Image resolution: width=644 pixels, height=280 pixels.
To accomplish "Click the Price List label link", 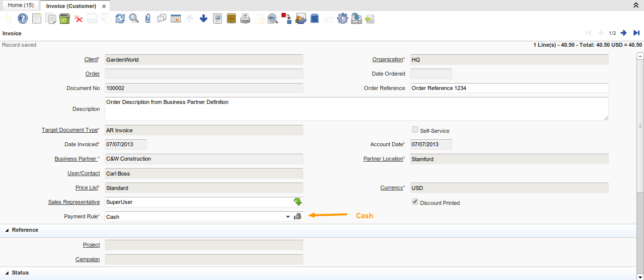I will point(86,188).
